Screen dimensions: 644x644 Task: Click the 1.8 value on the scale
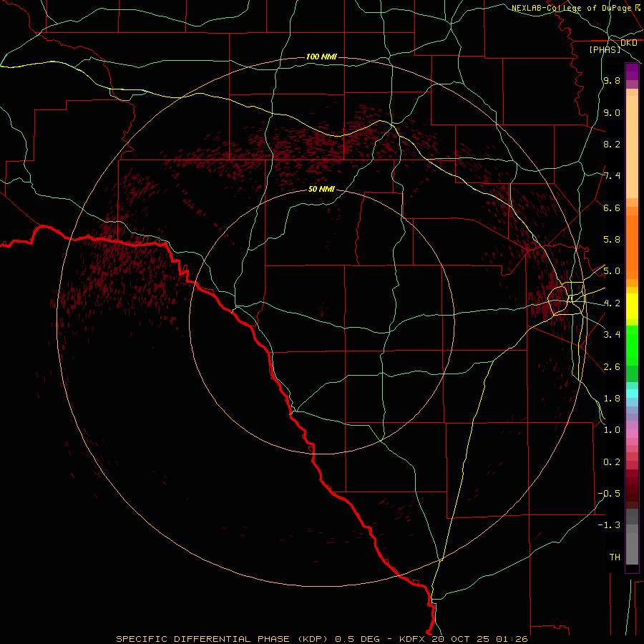point(612,399)
